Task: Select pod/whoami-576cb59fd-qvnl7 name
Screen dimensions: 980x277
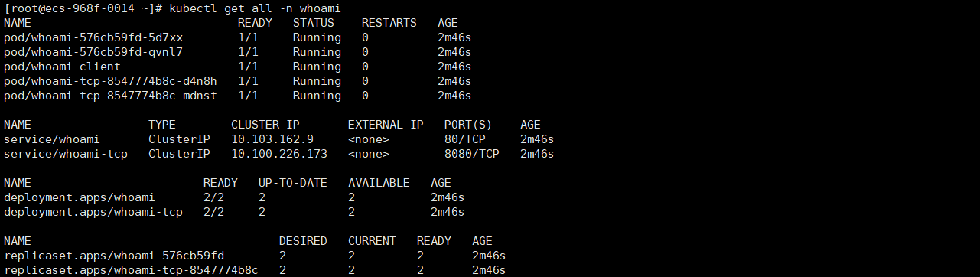Action: point(93,52)
